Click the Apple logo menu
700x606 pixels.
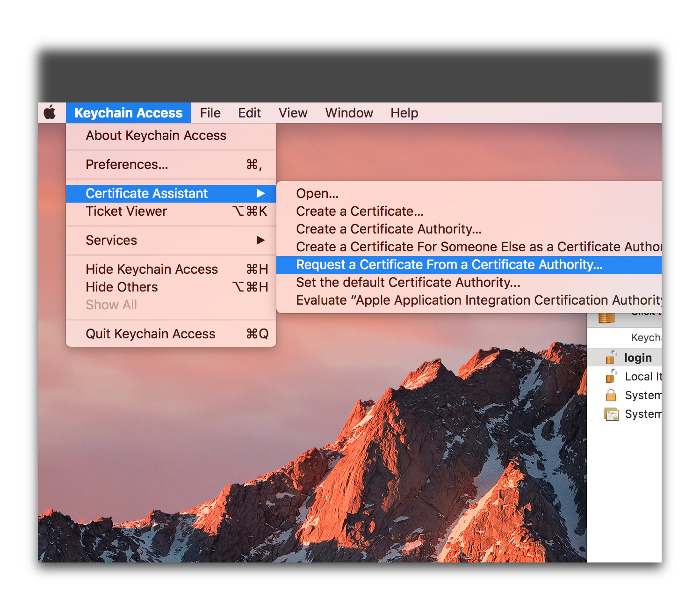click(x=50, y=113)
